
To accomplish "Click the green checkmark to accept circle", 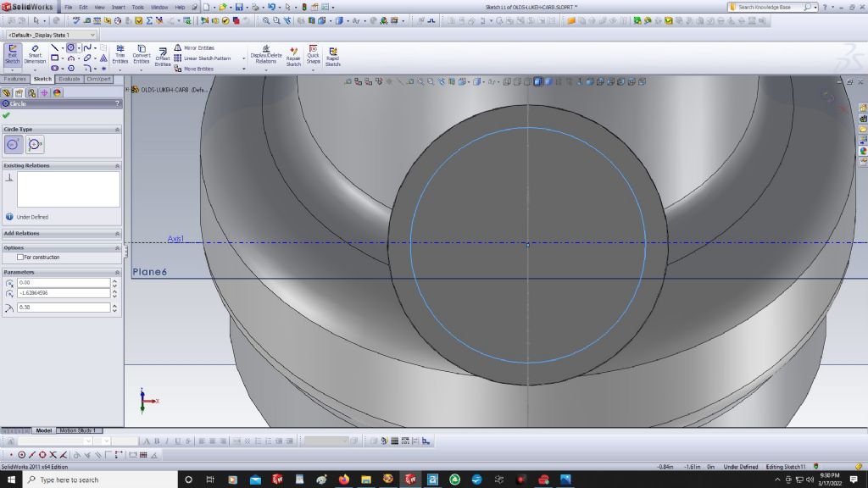I will tap(7, 115).
